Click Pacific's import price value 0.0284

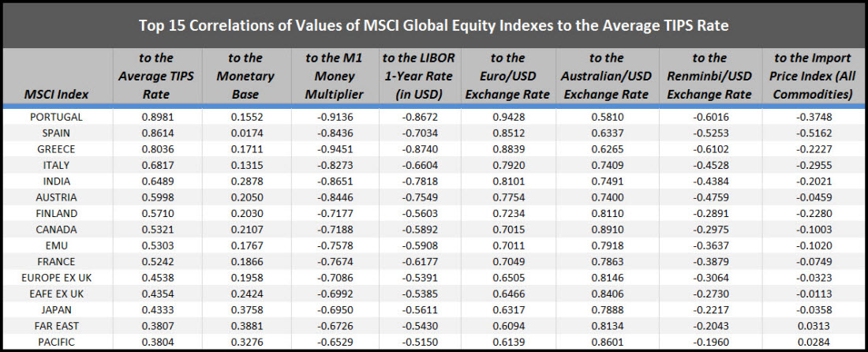pos(814,342)
